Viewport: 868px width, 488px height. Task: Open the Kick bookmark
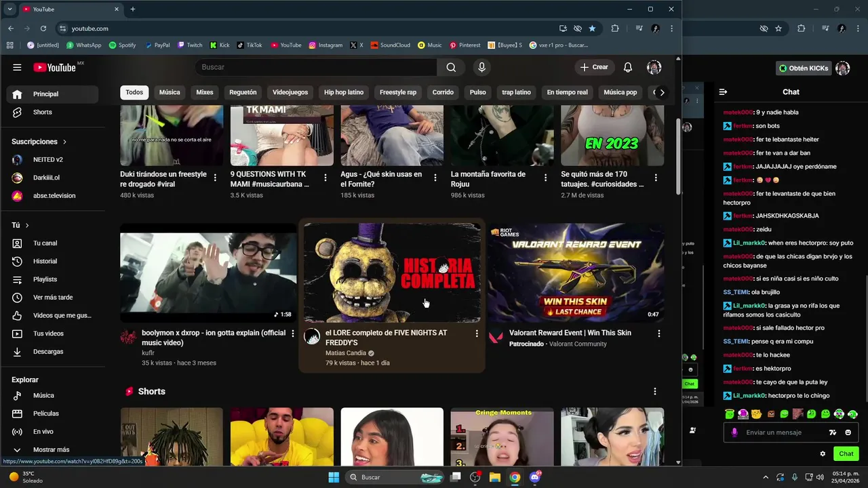tap(220, 45)
